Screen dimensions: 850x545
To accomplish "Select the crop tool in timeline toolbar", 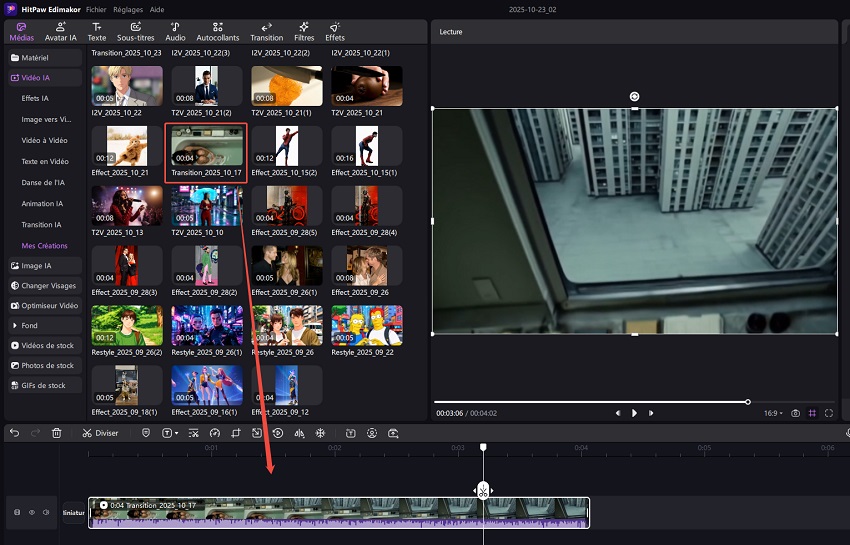I will [x=236, y=433].
